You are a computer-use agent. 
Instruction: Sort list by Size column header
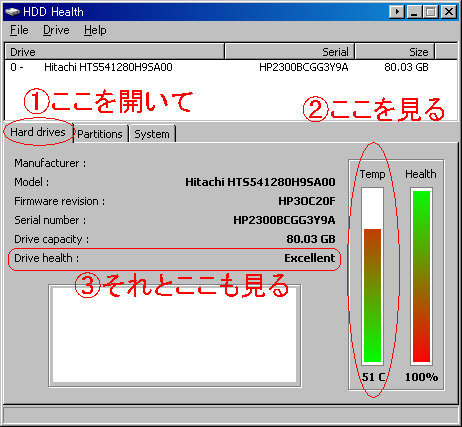point(395,52)
